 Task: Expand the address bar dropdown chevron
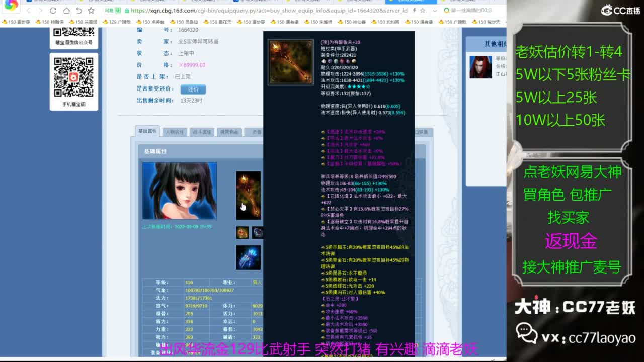click(x=435, y=11)
